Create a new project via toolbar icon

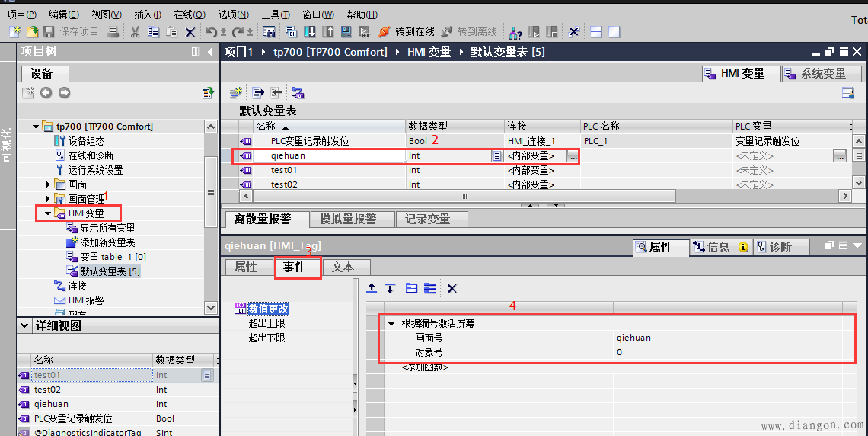15,31
